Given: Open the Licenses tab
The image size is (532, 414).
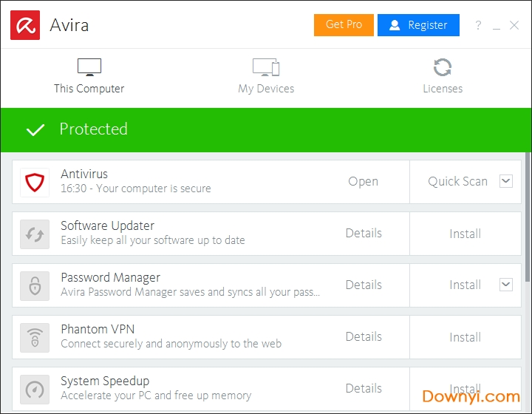Looking at the screenshot, I should click(x=443, y=76).
